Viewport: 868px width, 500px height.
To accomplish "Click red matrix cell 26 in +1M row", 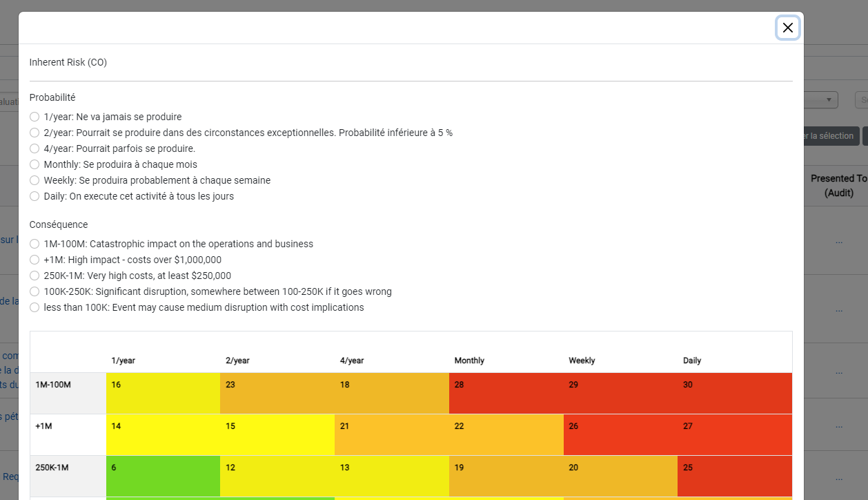I will [x=620, y=434].
